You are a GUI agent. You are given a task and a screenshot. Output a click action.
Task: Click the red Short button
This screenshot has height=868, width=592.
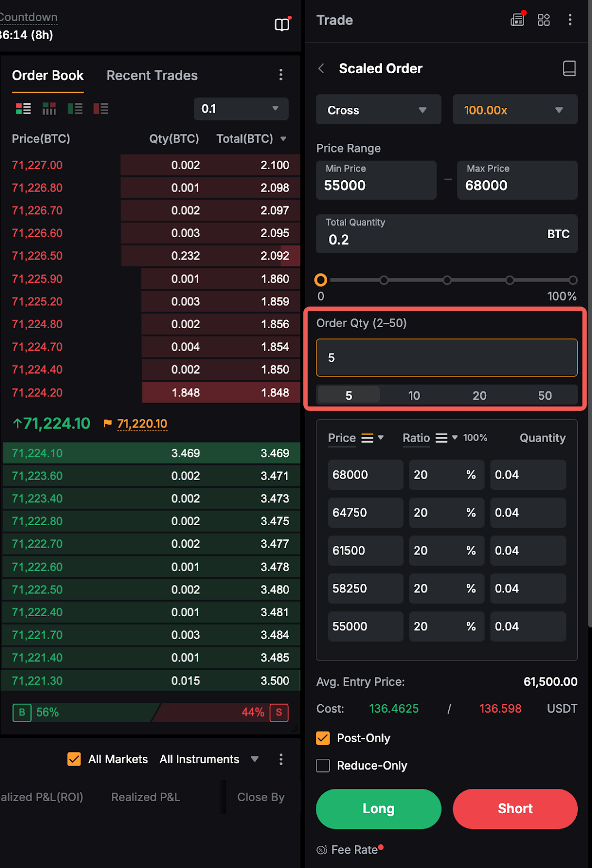click(x=515, y=808)
